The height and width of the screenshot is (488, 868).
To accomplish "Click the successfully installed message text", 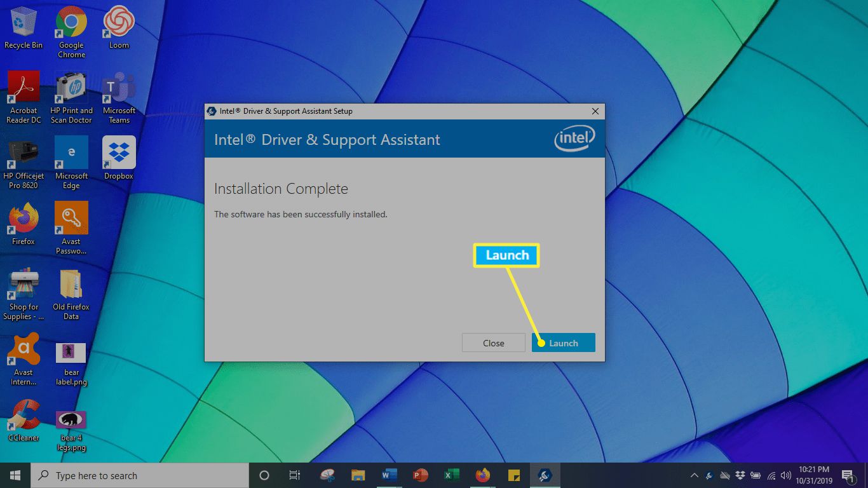I will tap(301, 214).
